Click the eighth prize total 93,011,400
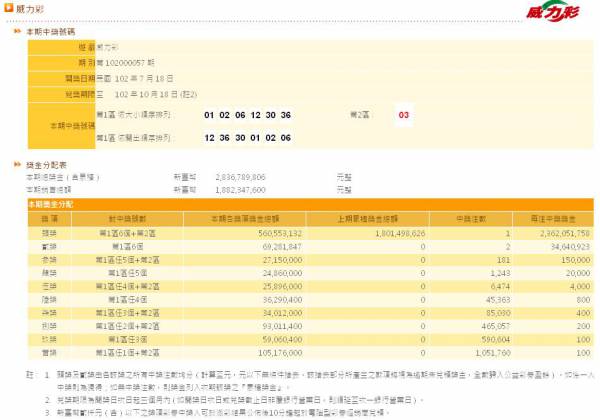600x420 pixels. 282,326
